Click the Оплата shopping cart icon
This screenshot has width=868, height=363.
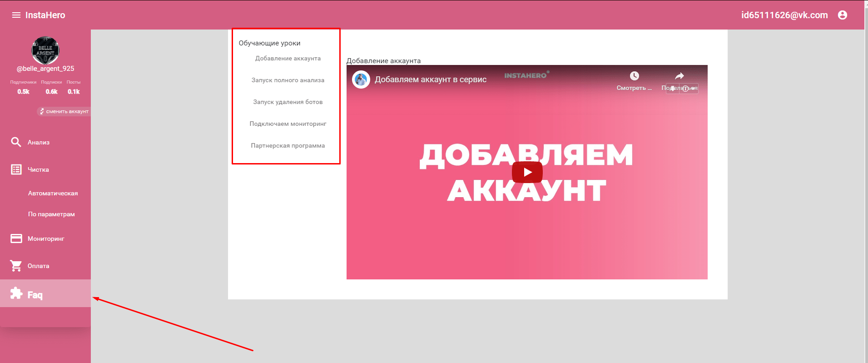coord(16,266)
